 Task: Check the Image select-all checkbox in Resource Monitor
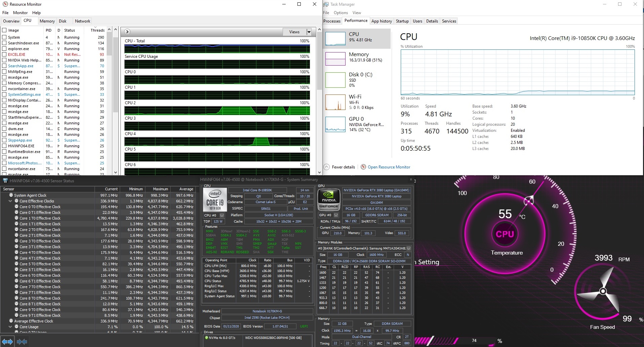[x=4, y=30]
